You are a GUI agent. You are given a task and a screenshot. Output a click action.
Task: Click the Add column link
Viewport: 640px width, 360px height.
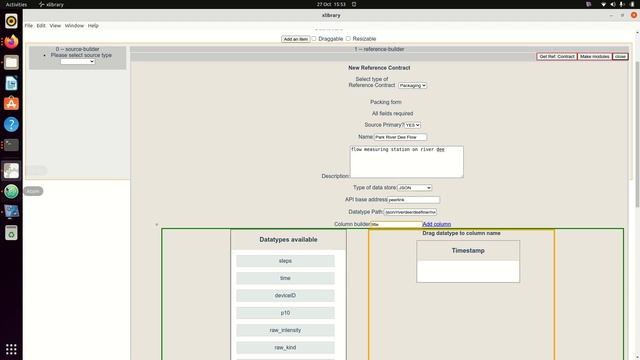[436, 224]
